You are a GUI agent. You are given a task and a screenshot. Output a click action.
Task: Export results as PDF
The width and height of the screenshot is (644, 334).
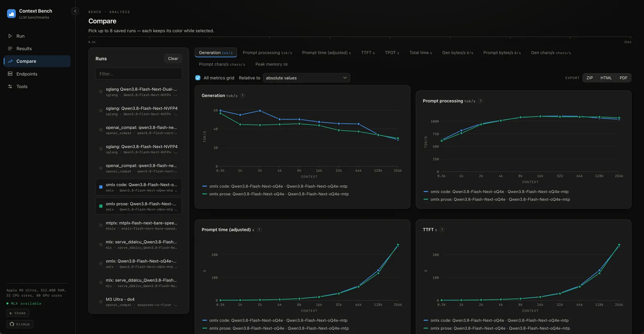point(623,78)
